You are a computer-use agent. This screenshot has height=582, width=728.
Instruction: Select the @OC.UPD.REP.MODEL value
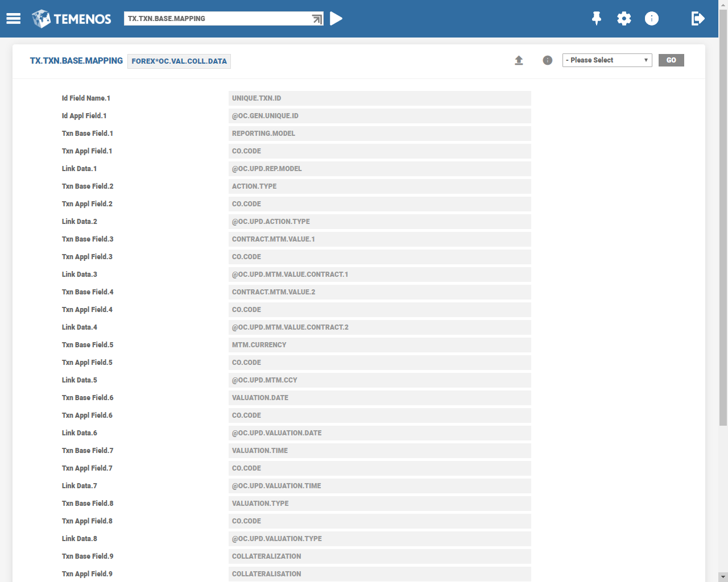(380, 169)
